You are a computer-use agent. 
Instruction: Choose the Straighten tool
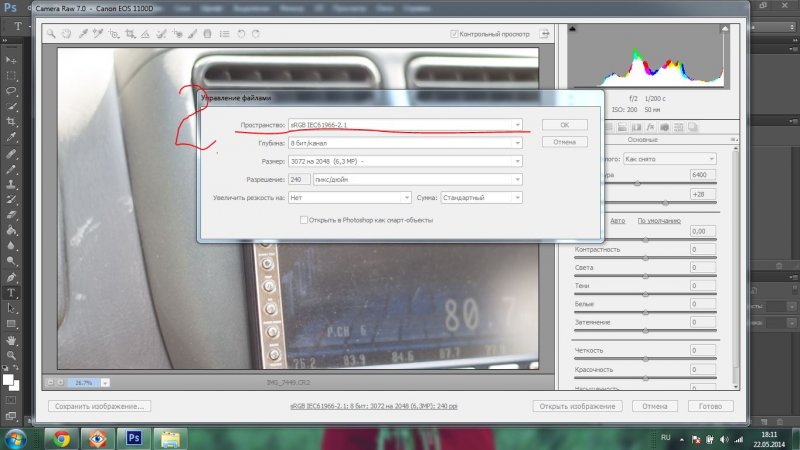pos(145,34)
